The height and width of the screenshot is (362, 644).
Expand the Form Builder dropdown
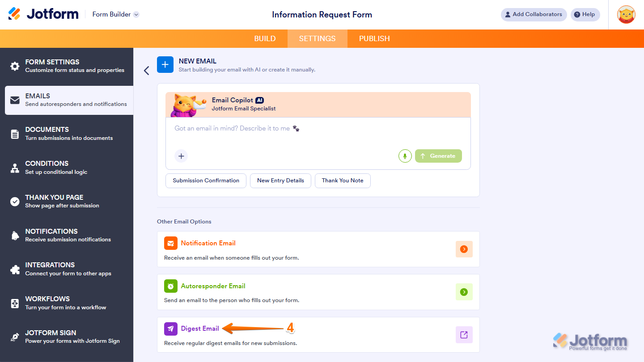coord(136,14)
